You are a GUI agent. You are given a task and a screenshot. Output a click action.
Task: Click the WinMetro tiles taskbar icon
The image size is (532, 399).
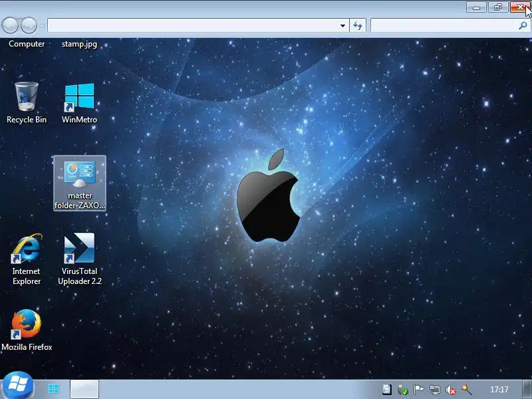click(54, 389)
